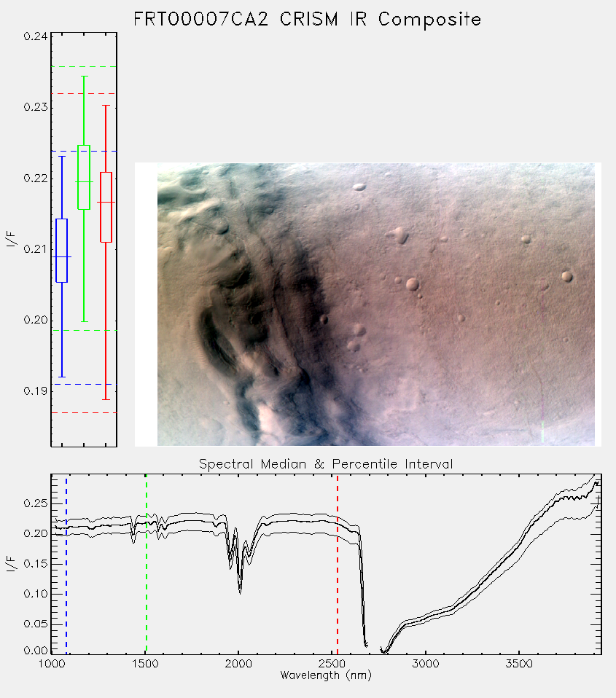Screen dimensions: 616x698
Task: Click the green upper dashed limit line
Action: (84, 67)
